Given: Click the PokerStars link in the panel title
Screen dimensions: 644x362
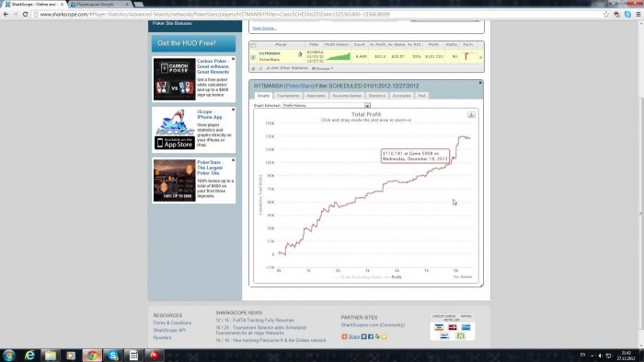Looking at the screenshot, I should 299,86.
